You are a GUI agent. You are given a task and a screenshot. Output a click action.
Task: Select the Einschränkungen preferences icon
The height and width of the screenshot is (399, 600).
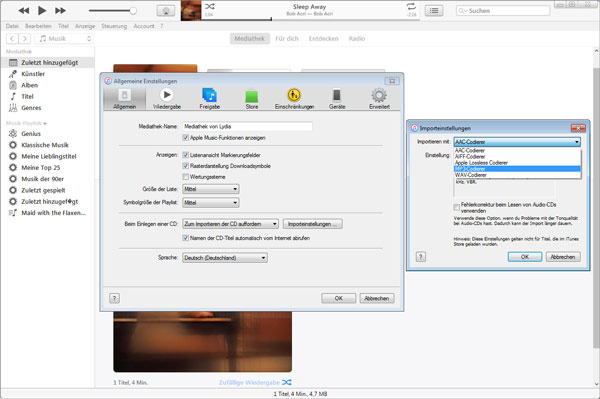point(294,99)
